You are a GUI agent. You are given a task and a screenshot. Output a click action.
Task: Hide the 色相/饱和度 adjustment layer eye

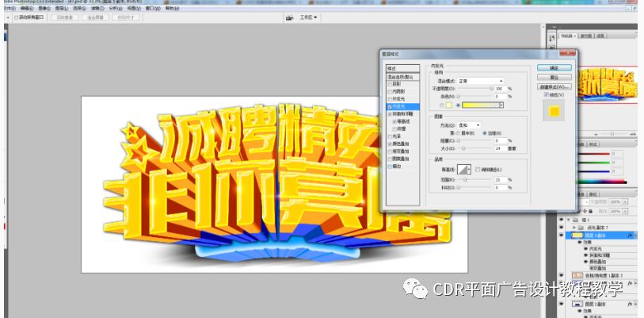pos(561,275)
